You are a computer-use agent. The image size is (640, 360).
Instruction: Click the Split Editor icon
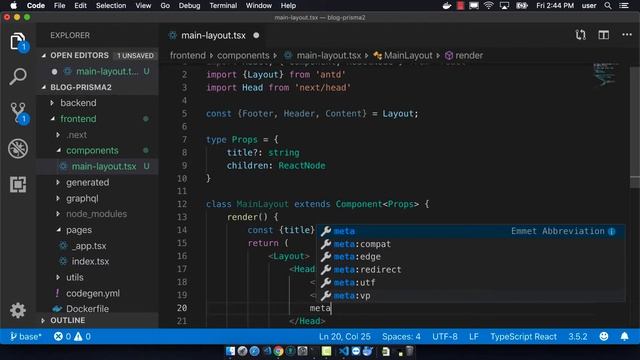point(604,35)
